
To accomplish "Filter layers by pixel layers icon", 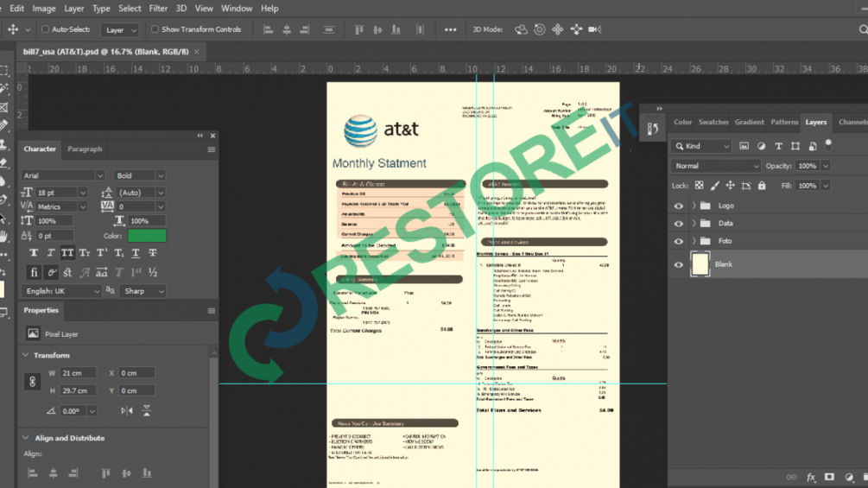I will 744,146.
